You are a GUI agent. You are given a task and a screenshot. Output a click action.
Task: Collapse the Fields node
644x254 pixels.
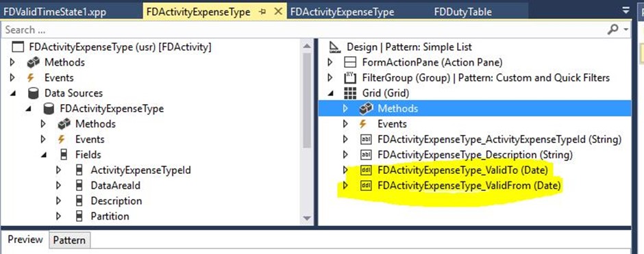(44, 155)
